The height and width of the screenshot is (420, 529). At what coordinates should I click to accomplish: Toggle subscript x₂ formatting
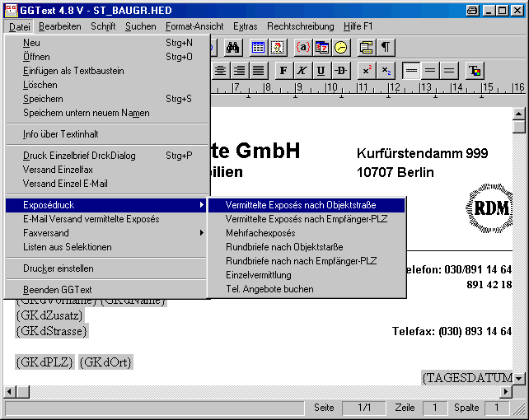pos(386,71)
